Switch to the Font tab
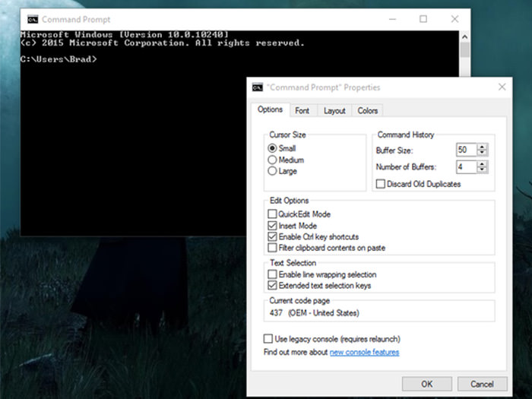The height and width of the screenshot is (399, 532). (302, 111)
